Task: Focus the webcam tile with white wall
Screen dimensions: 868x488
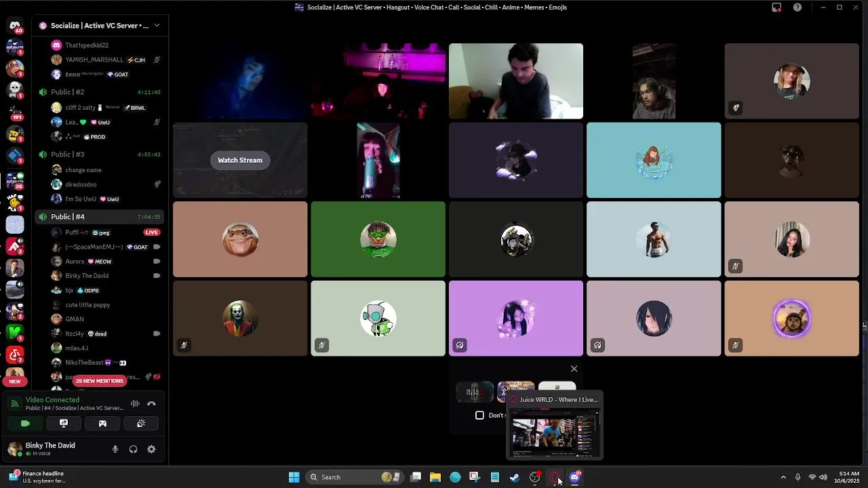Action: (x=516, y=81)
